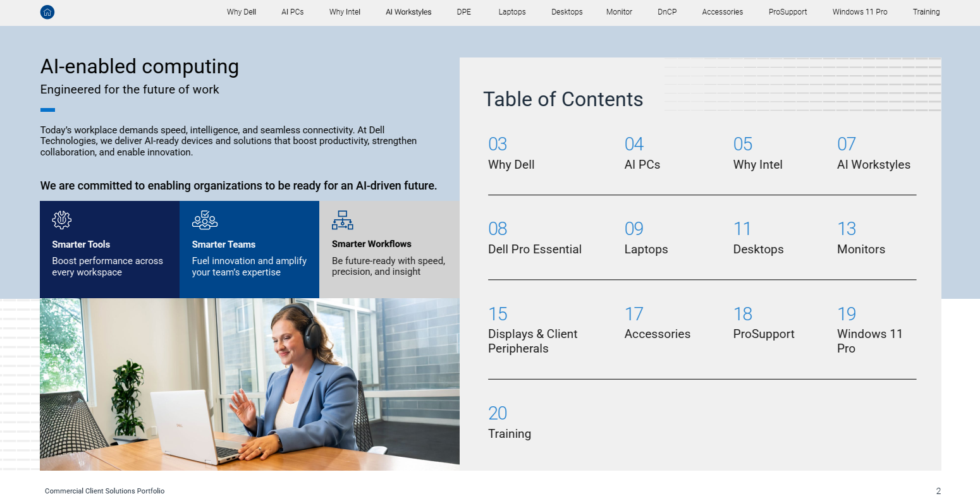The height and width of the screenshot is (501, 980).
Task: Open Windows 11 Pro navigation tab
Action: pyautogui.click(x=860, y=12)
